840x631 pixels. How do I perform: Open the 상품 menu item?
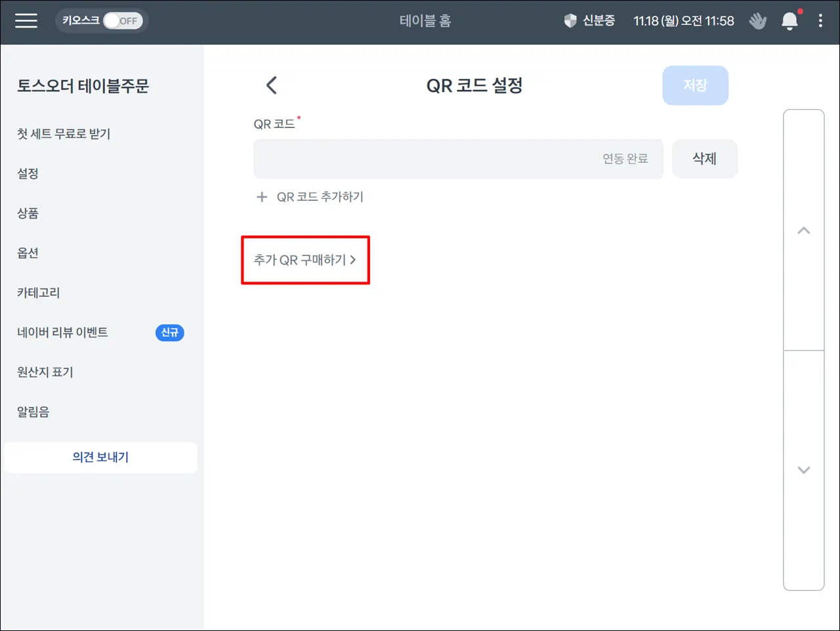(28, 213)
